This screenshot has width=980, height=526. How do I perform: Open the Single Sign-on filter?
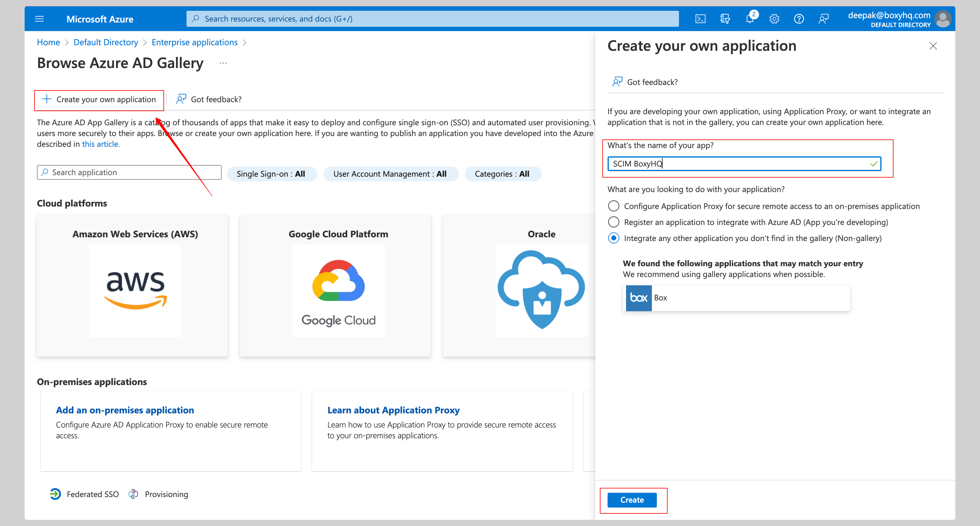[x=271, y=174]
